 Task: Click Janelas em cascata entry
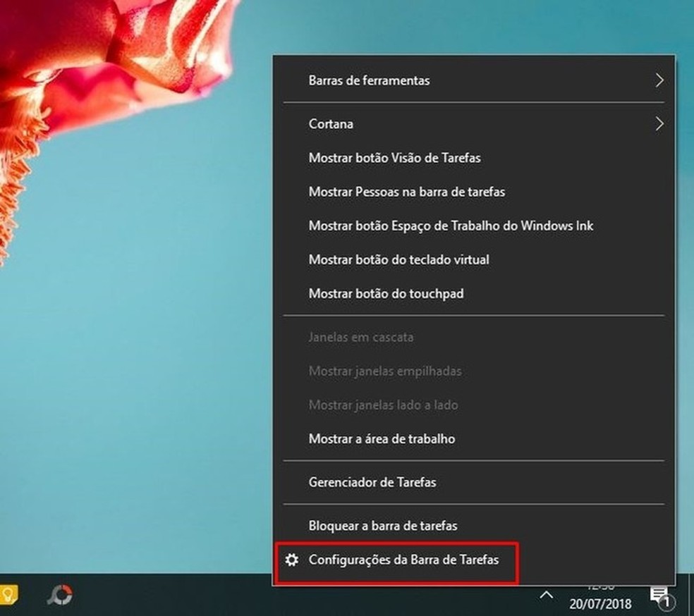[473, 337]
